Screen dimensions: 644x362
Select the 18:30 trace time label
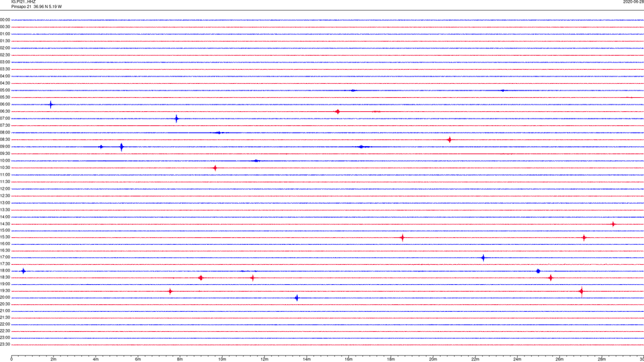point(5,278)
